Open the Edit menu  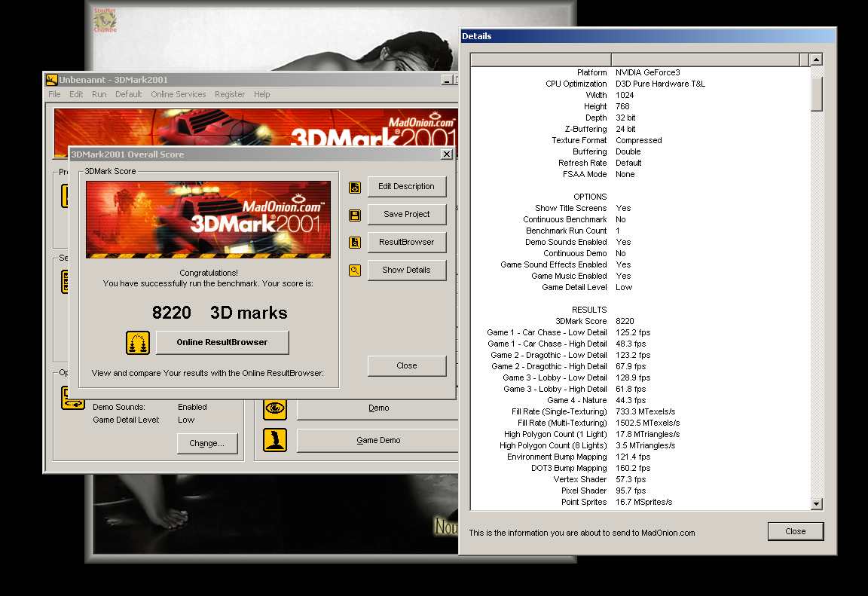(x=76, y=95)
